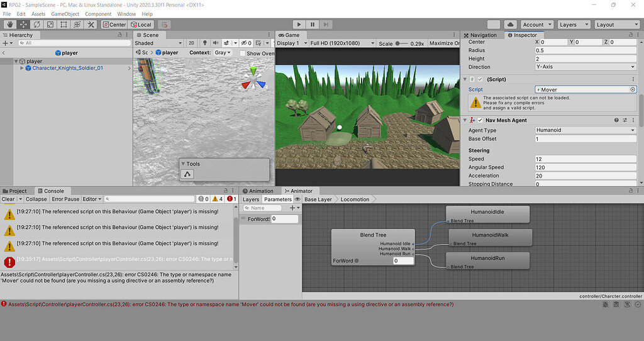This screenshot has height=341, width=644.
Task: Open the cloud services icon
Action: coord(511,25)
